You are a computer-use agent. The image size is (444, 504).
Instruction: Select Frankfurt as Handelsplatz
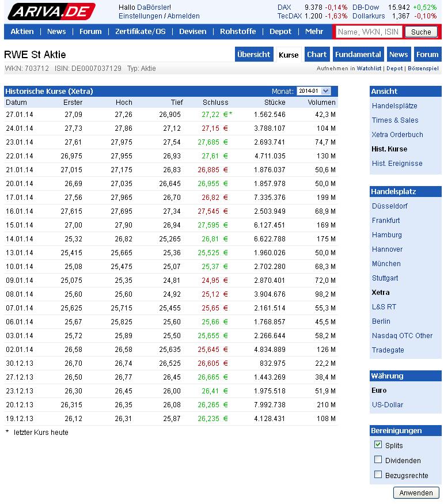pos(385,221)
